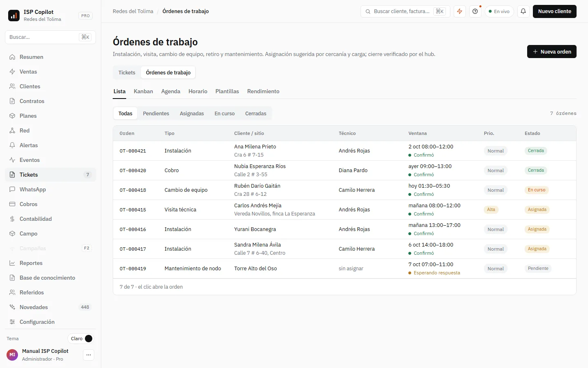Click the Pendiente status badge
Image resolution: width=588 pixels, height=368 pixels.
[538, 269]
